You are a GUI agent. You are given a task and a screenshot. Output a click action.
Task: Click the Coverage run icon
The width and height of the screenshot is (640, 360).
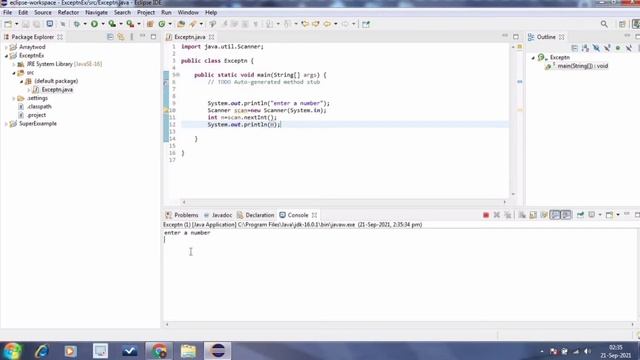pos(112,24)
